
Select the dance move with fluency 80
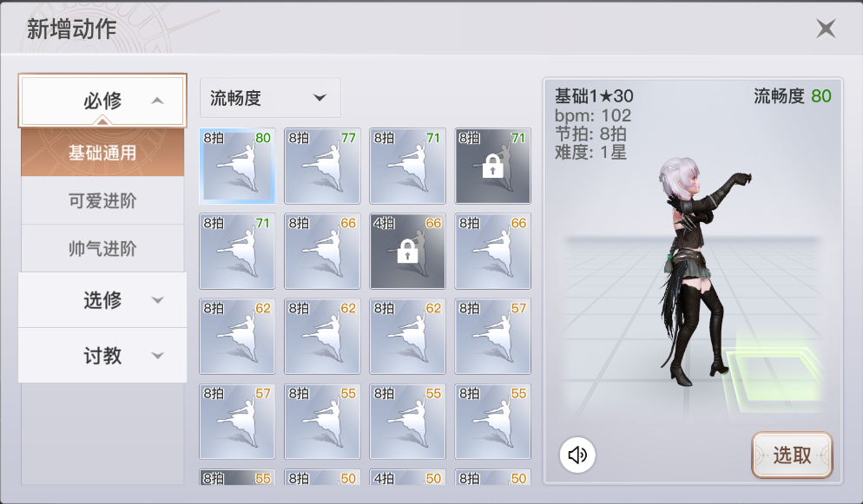[237, 166]
